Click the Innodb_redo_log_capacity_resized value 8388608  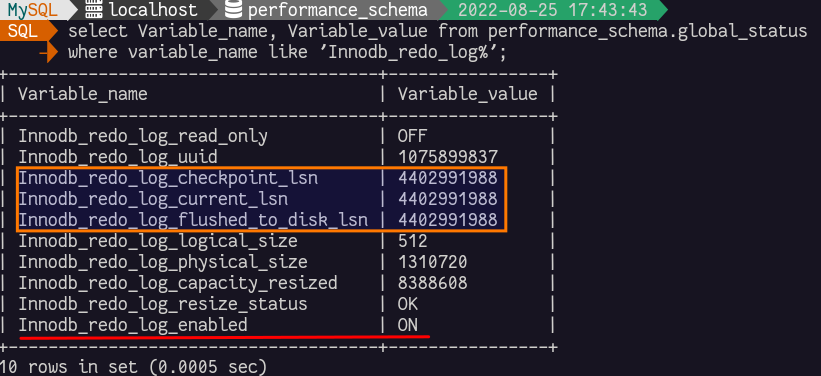[x=432, y=283]
